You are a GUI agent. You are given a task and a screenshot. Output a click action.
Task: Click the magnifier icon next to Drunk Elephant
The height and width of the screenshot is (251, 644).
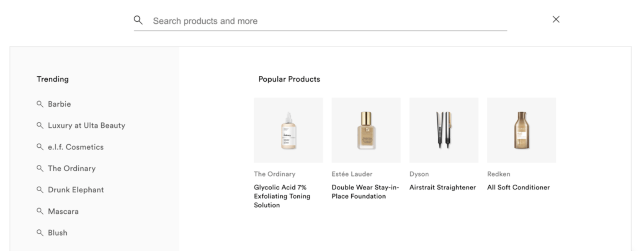point(40,190)
